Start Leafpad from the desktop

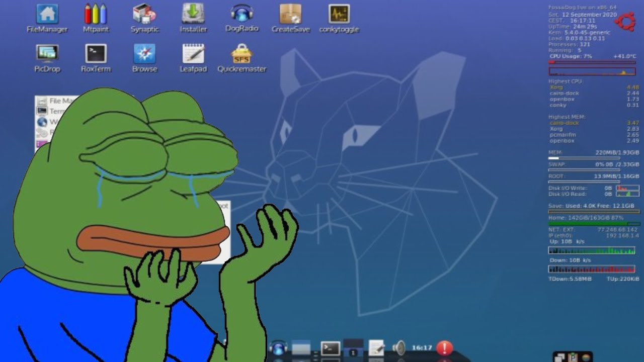click(193, 58)
